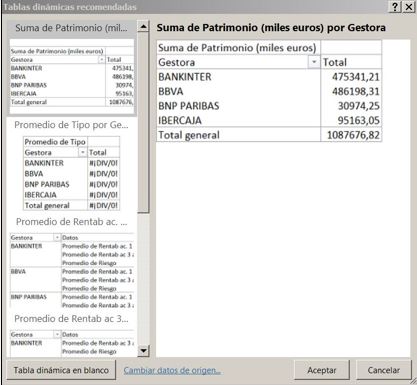Viewport: 417px width, 385px height.
Task: Click the grand total 1087676,82
Action: 353,135
